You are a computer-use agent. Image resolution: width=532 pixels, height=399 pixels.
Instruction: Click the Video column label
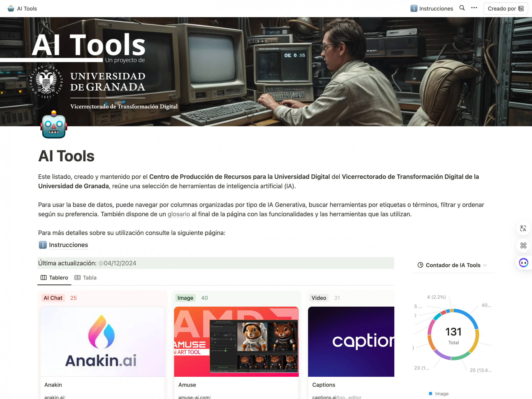(319, 298)
